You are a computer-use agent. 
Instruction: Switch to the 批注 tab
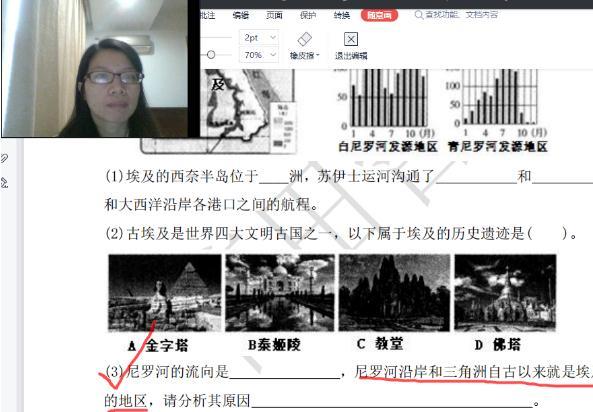tap(208, 15)
